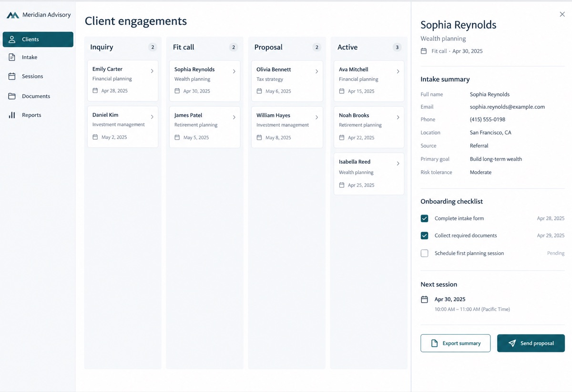Open James Patel card chevron

click(234, 117)
